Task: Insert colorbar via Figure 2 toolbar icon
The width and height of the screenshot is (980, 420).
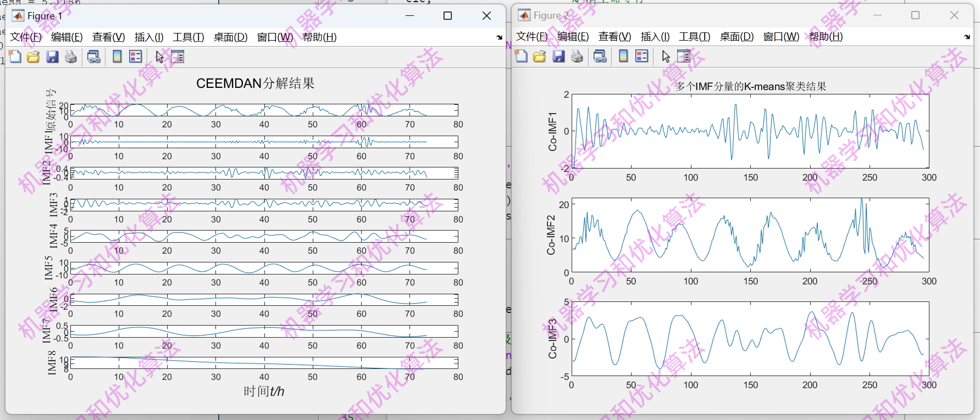Action: 623,56
